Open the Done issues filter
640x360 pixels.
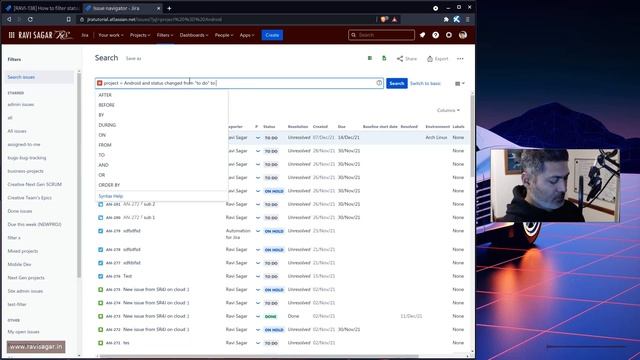[20, 211]
